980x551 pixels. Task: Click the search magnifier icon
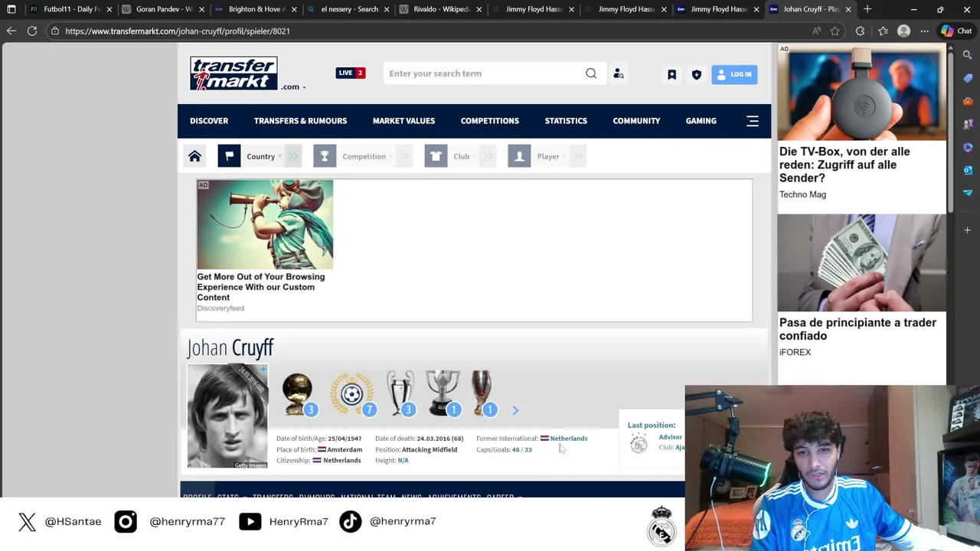tap(591, 73)
